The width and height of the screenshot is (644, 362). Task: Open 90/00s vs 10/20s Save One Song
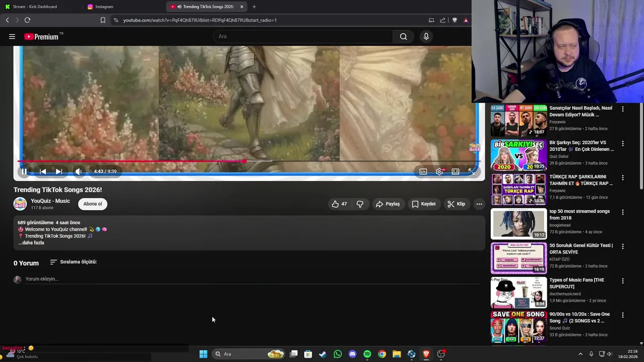(x=519, y=327)
